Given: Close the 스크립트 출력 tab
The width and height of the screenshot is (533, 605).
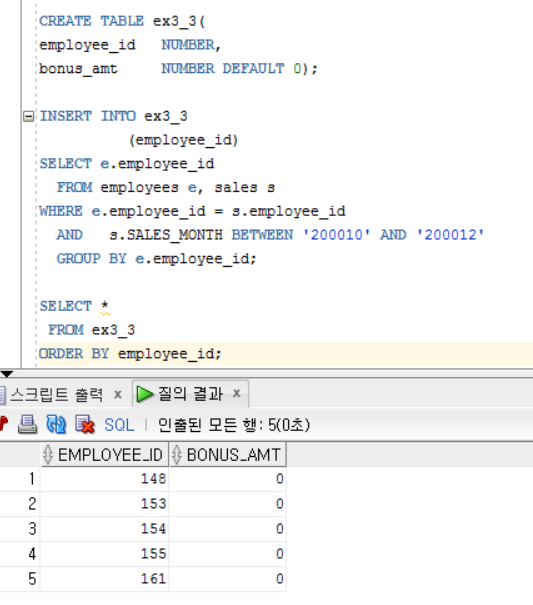Looking at the screenshot, I should pyautogui.click(x=118, y=395).
